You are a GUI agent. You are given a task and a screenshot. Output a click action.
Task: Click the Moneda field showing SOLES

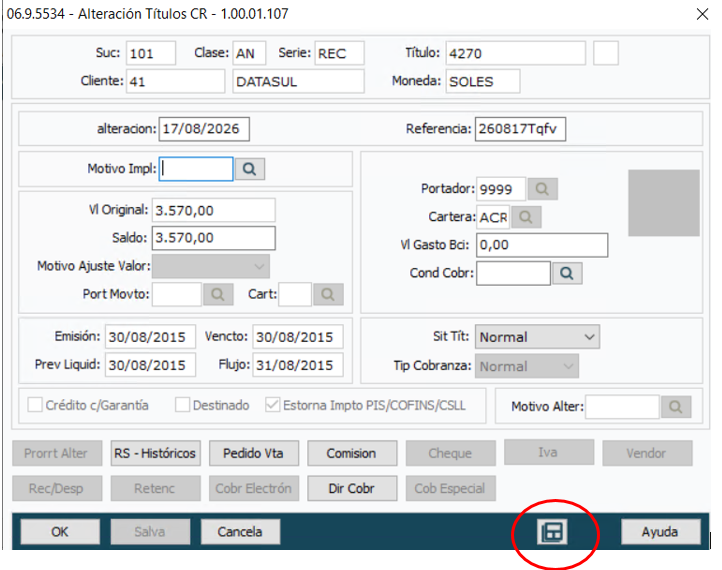click(x=483, y=81)
